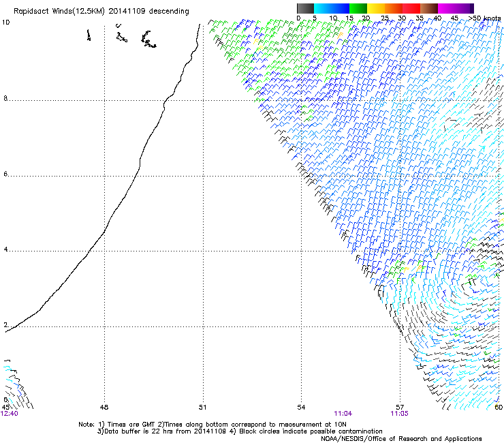Click the dark purple 45–50 knots color segment
Screen dimensions: 504x443
tap(464, 8)
